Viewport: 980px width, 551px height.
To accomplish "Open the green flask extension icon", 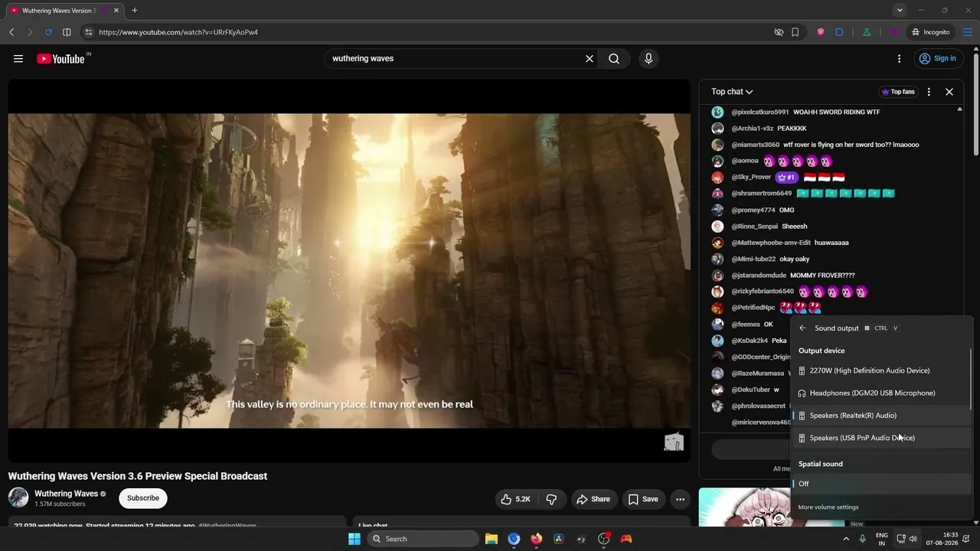I will click(x=866, y=32).
